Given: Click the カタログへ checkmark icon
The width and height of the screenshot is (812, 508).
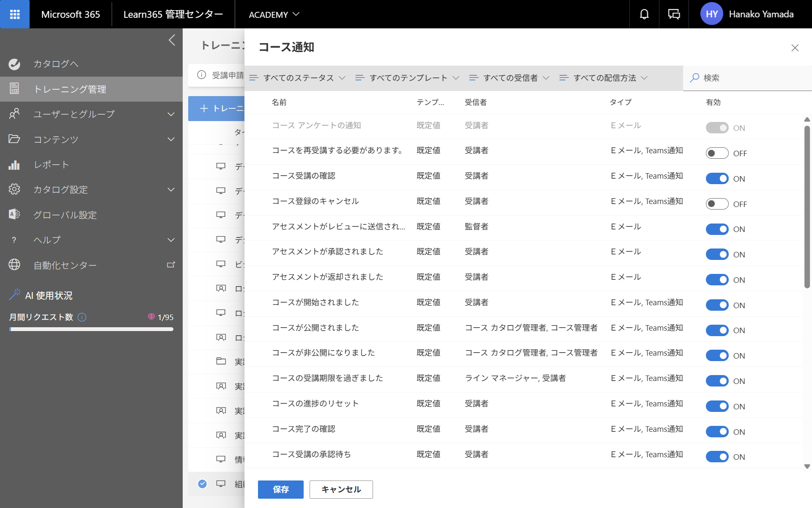Looking at the screenshot, I should point(14,64).
